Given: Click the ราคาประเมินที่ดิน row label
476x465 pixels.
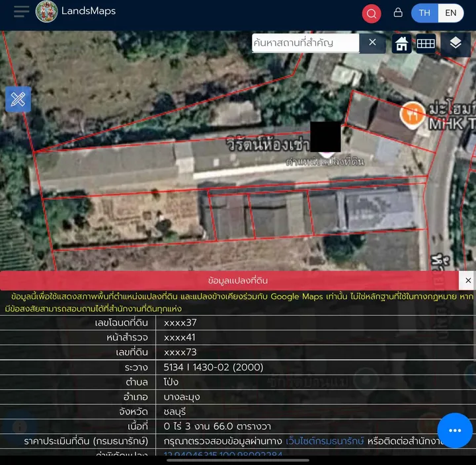Looking at the screenshot, I should pos(86,441).
